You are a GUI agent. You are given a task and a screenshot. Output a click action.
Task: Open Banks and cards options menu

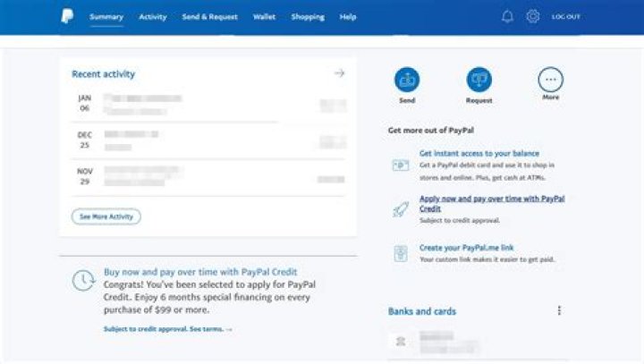(560, 310)
